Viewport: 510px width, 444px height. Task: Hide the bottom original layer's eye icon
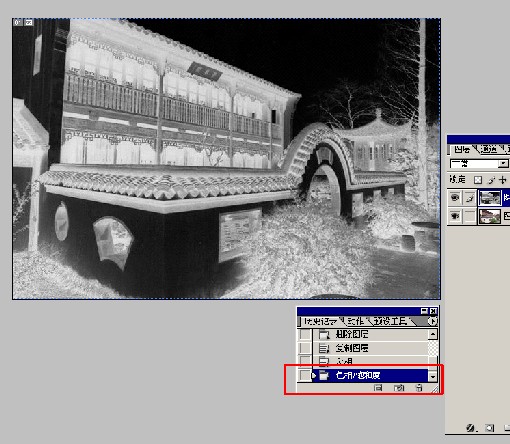click(454, 216)
